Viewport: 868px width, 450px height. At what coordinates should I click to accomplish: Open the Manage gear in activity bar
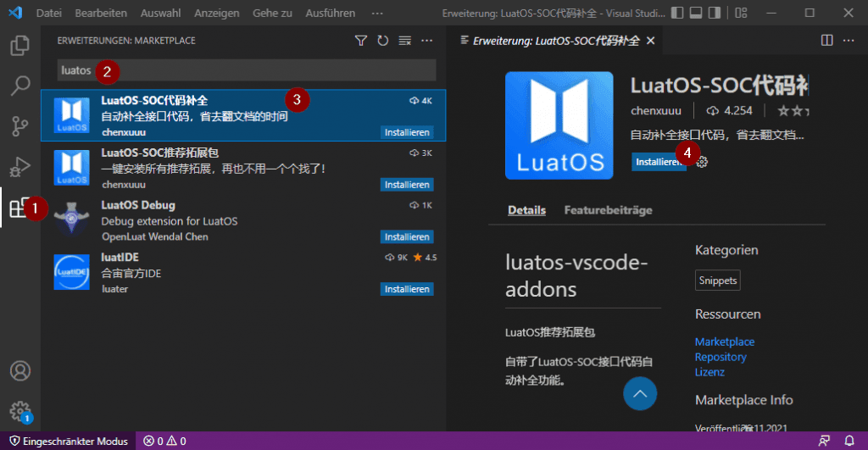click(x=19, y=411)
